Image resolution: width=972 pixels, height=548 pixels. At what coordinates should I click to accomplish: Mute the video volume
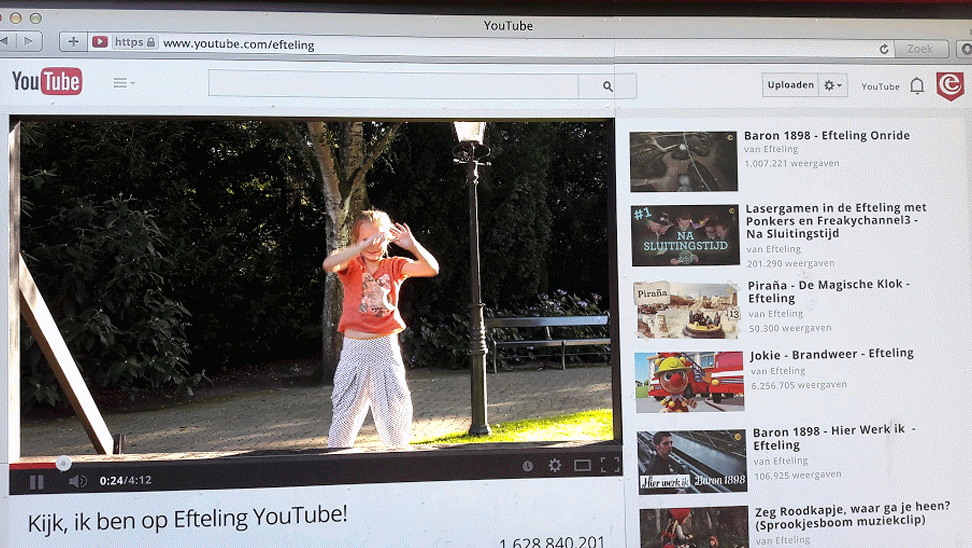pyautogui.click(x=77, y=481)
